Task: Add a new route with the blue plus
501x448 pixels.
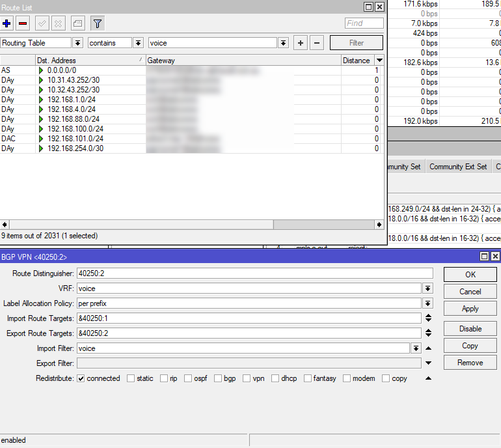Action: click(7, 23)
